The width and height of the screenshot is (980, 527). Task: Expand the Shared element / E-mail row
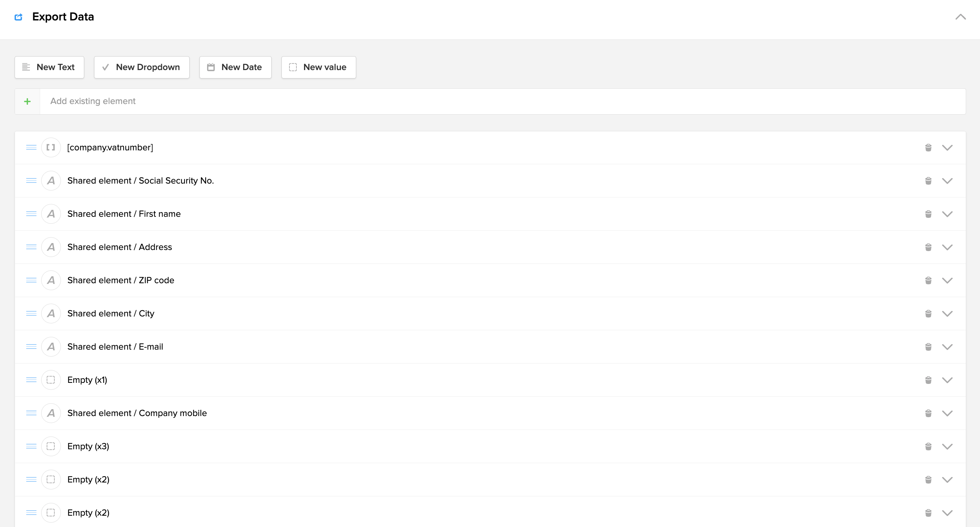coord(947,347)
